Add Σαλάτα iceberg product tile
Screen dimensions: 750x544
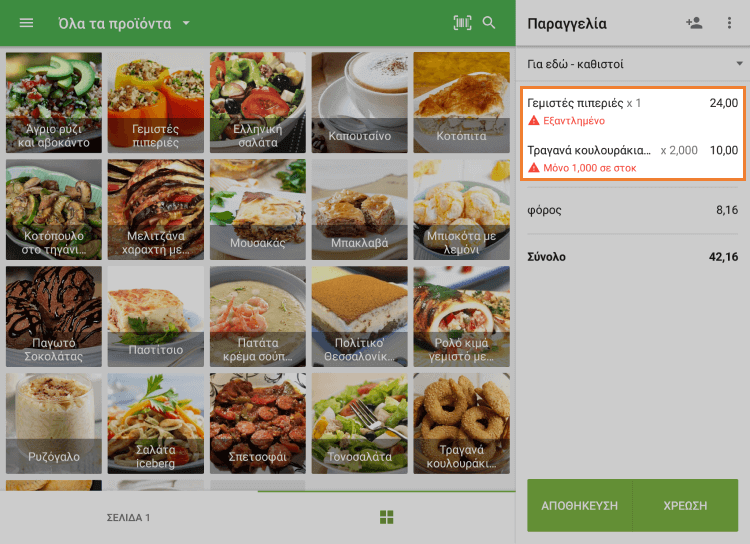tap(155, 423)
